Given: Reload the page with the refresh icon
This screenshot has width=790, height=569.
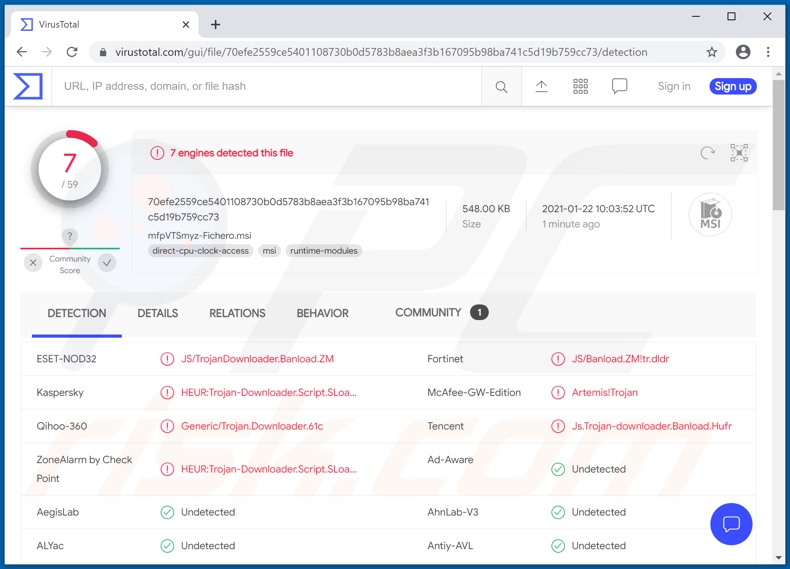Looking at the screenshot, I should pos(72,52).
